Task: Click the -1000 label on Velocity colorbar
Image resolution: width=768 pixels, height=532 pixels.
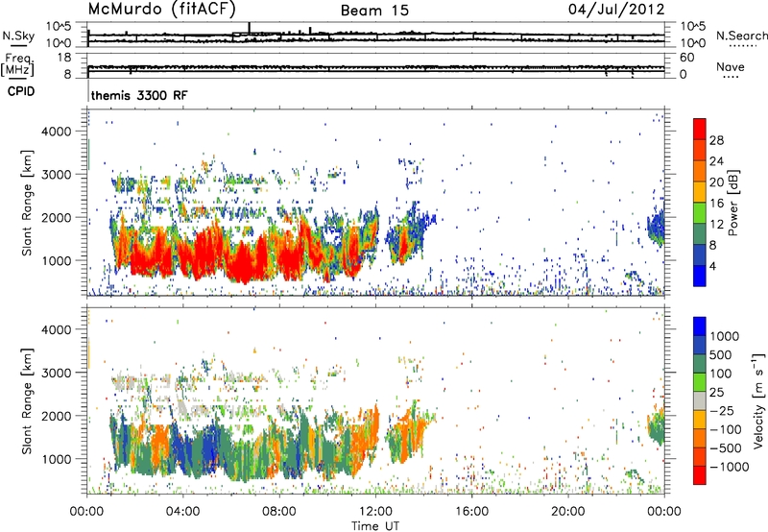Action: (729, 467)
